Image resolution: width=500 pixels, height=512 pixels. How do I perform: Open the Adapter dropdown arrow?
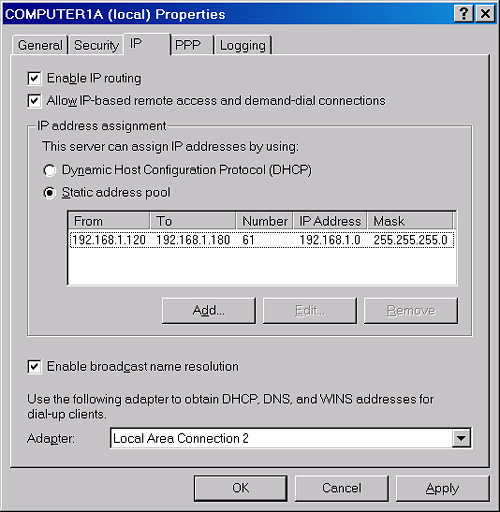pos(461,438)
